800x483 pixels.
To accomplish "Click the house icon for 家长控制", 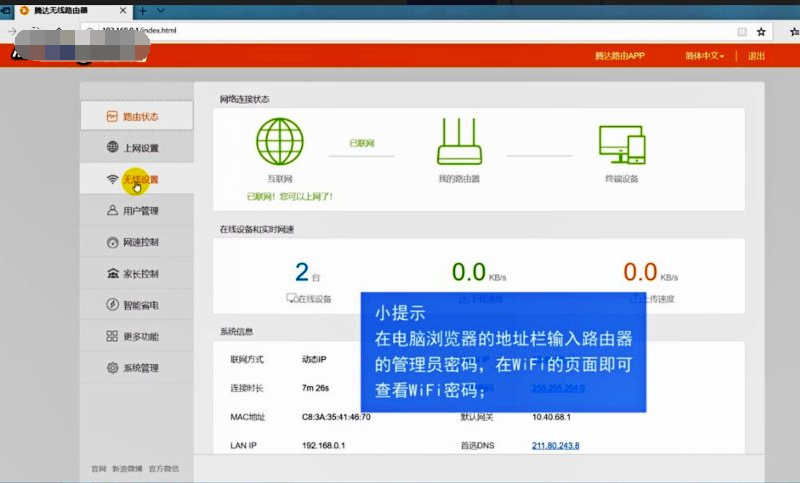I will (x=113, y=274).
